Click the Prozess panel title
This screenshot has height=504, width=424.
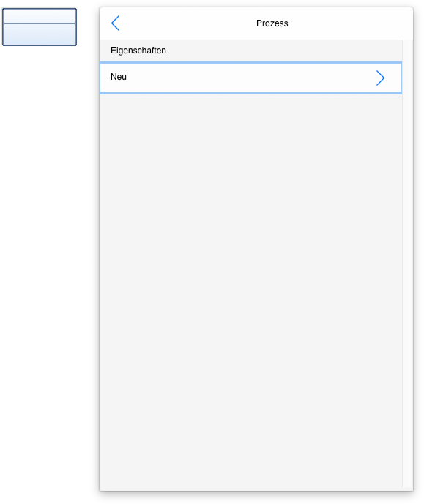(272, 23)
